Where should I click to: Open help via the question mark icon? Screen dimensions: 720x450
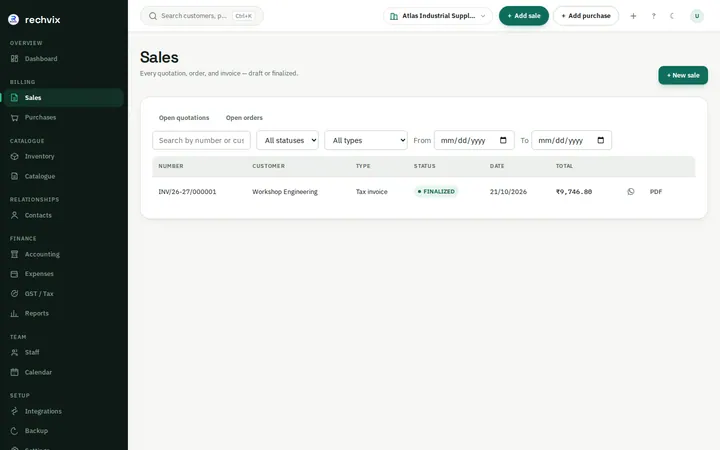point(653,16)
